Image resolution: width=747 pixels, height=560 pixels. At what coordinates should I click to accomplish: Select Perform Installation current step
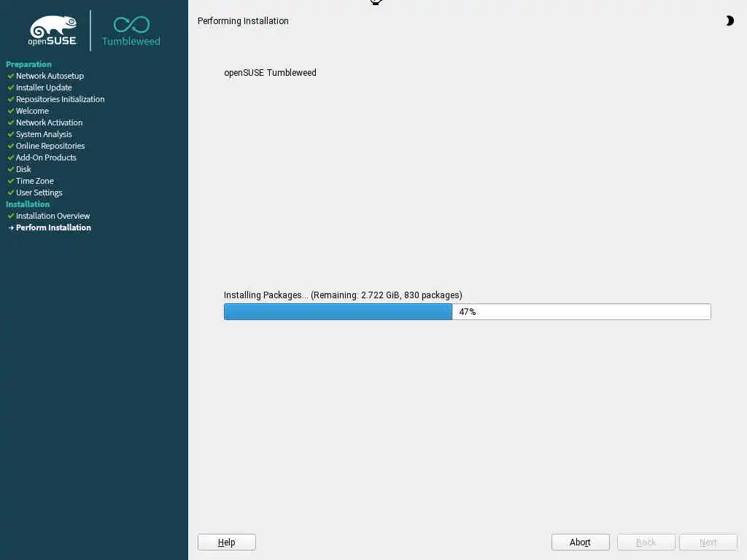tap(53, 227)
